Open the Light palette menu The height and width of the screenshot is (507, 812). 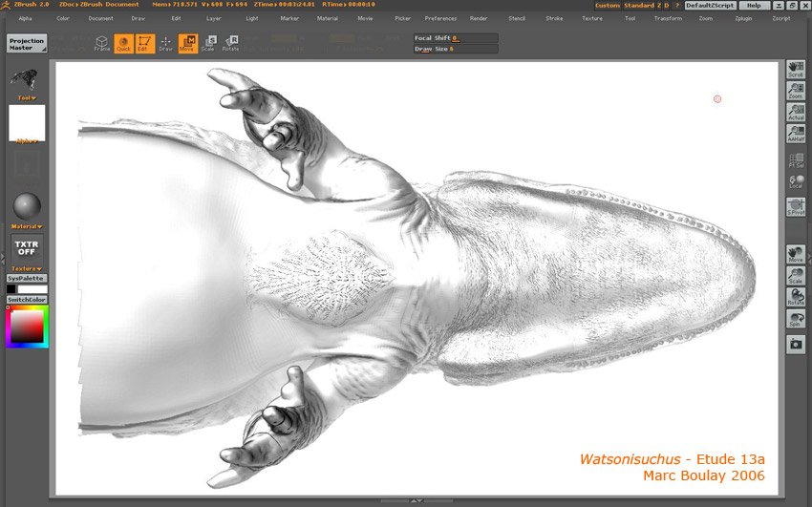(251, 19)
